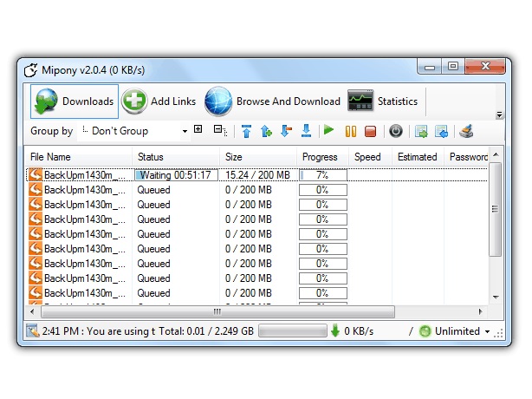Expand the toolbar overflow arrow

[499, 114]
